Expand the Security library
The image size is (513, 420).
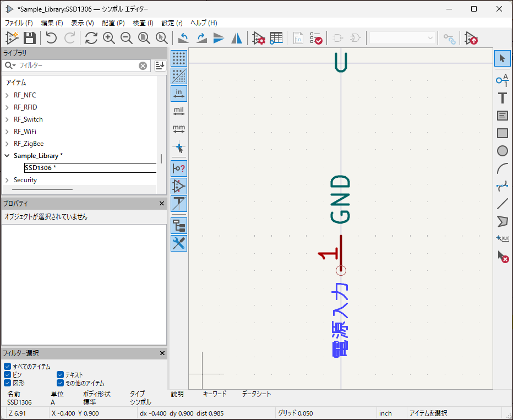pos(7,180)
